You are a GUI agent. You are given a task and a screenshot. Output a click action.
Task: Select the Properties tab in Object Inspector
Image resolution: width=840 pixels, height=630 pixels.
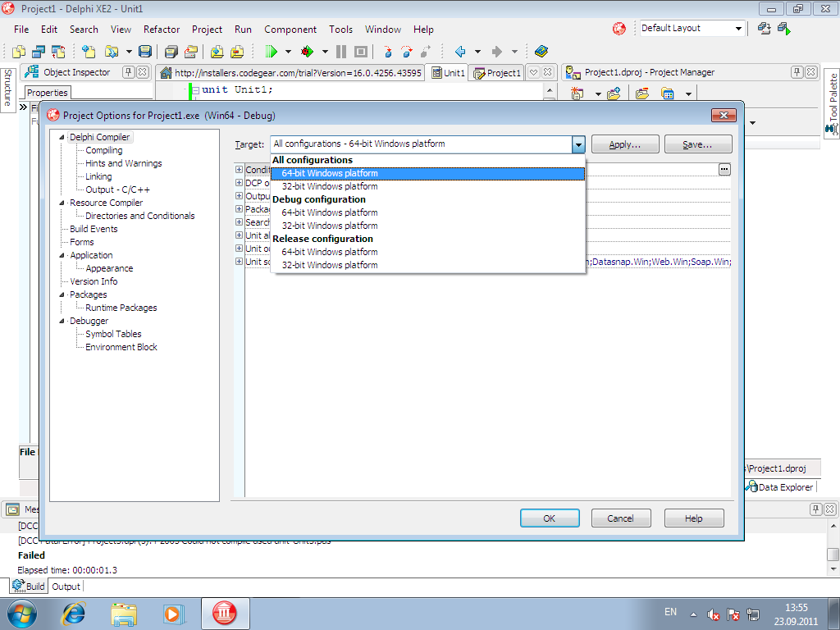pyautogui.click(x=47, y=93)
